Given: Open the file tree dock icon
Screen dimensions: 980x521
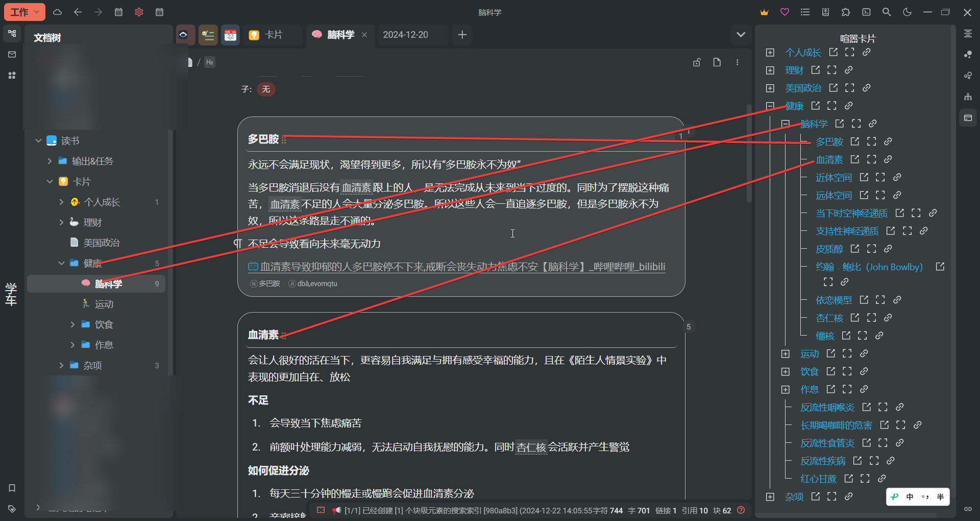Looking at the screenshot, I should (x=12, y=34).
